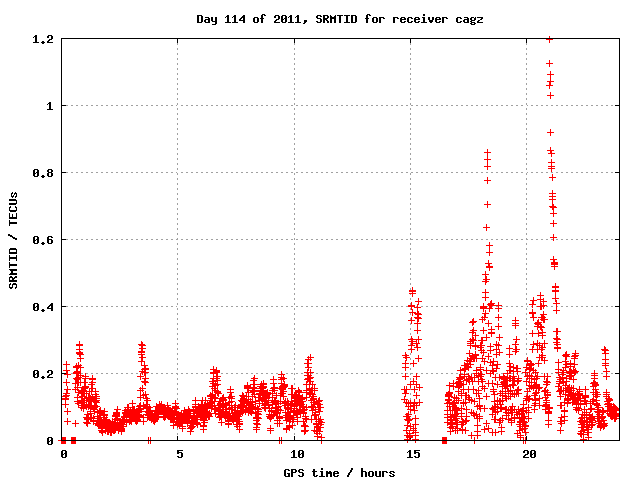Click the peak data point near hour 18
Screen dimensions: 640x480
(x=487, y=153)
